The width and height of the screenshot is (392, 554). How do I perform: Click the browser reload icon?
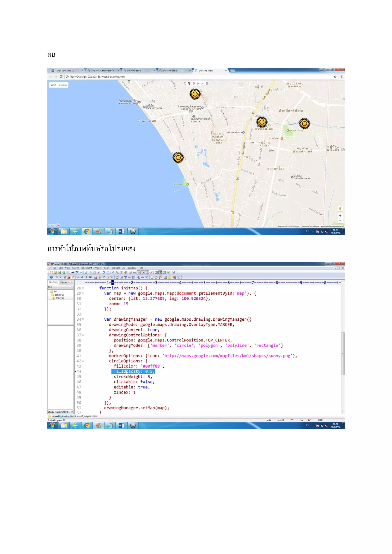(x=61, y=77)
